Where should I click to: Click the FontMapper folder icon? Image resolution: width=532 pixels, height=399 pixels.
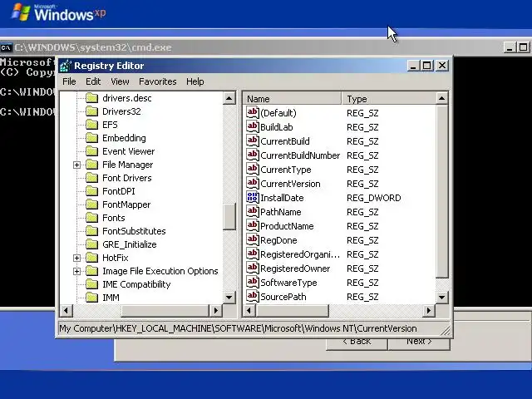(91, 204)
